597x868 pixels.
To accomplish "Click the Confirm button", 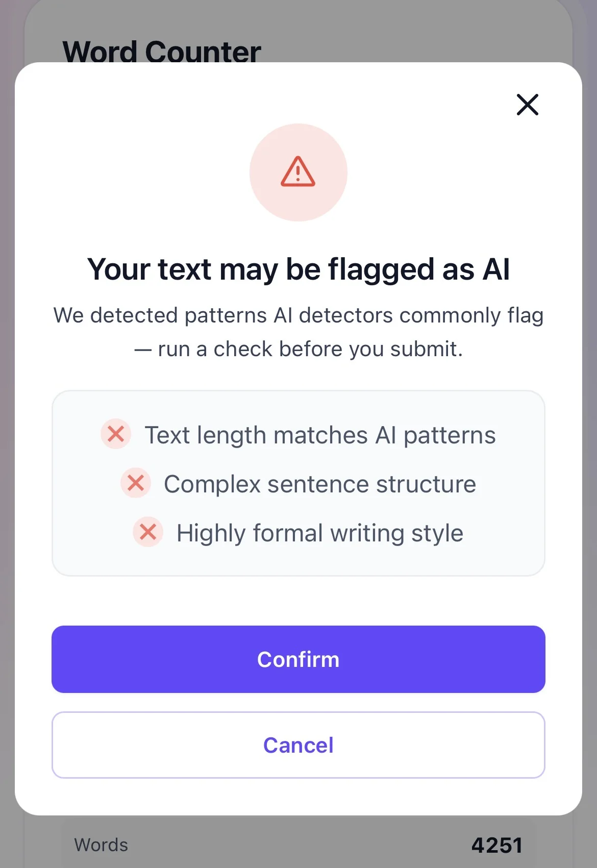I will tap(298, 659).
